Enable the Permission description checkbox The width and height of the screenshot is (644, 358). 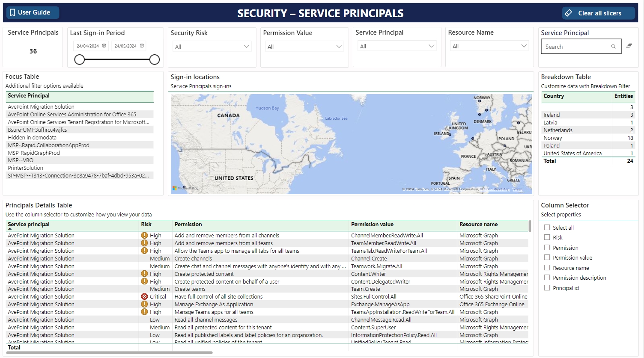click(x=547, y=278)
